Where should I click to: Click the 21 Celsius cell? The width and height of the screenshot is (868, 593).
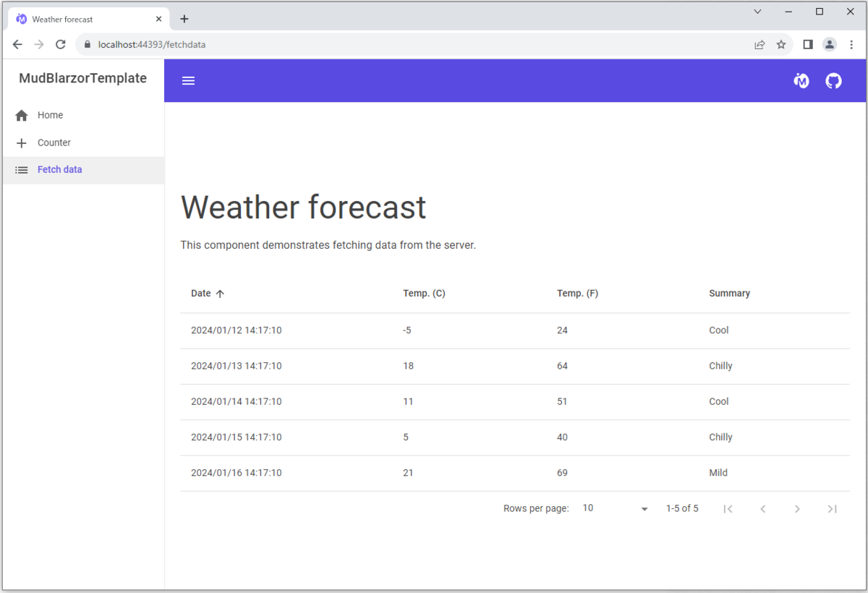coord(408,473)
